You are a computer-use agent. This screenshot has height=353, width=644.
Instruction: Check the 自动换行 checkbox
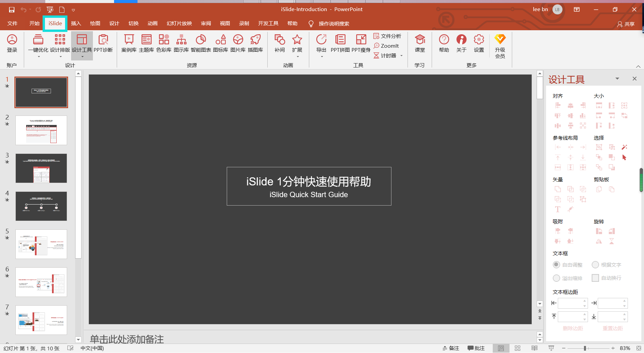595,278
